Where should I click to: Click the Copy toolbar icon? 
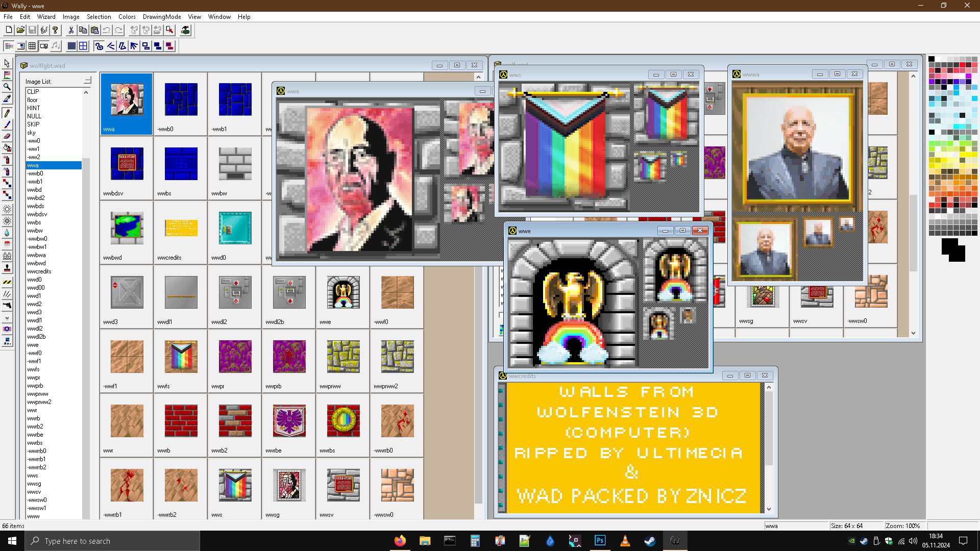[x=83, y=30]
